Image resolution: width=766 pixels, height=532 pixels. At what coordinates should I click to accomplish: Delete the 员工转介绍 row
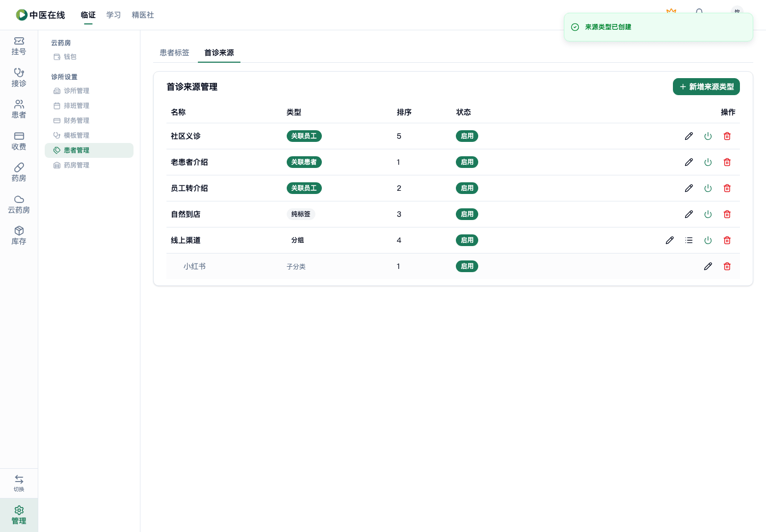point(727,188)
